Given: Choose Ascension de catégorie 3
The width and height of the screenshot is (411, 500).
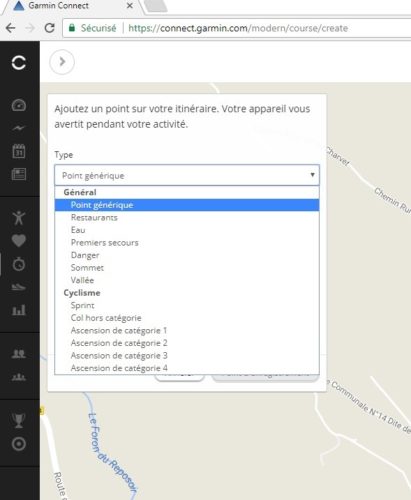Looking at the screenshot, I should (x=187, y=356).
